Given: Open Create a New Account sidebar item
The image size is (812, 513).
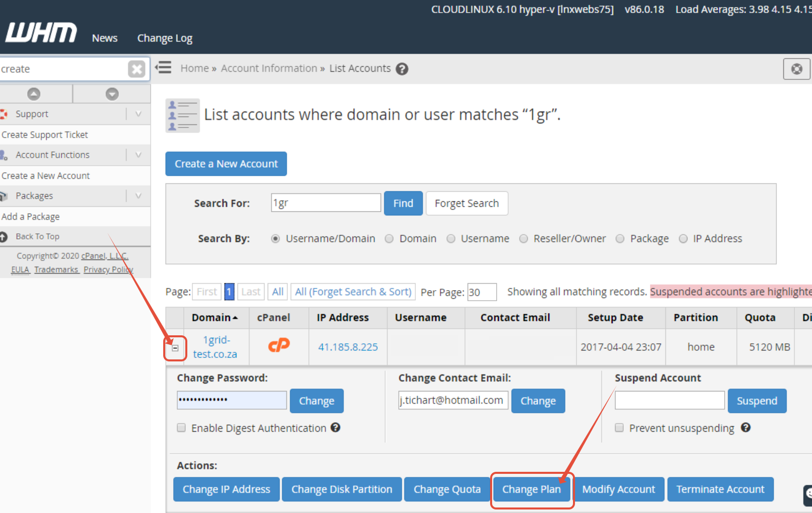Looking at the screenshot, I should coord(46,176).
